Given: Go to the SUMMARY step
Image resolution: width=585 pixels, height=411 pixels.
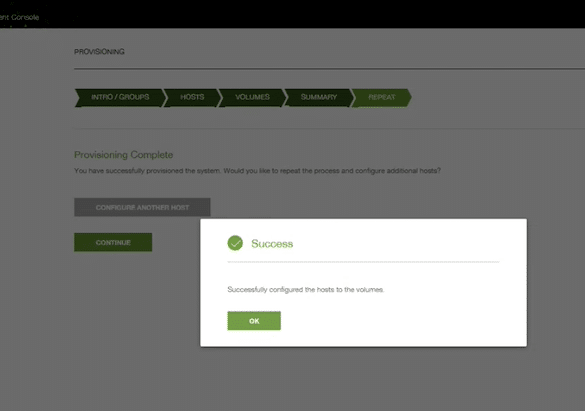Looking at the screenshot, I should (x=319, y=97).
